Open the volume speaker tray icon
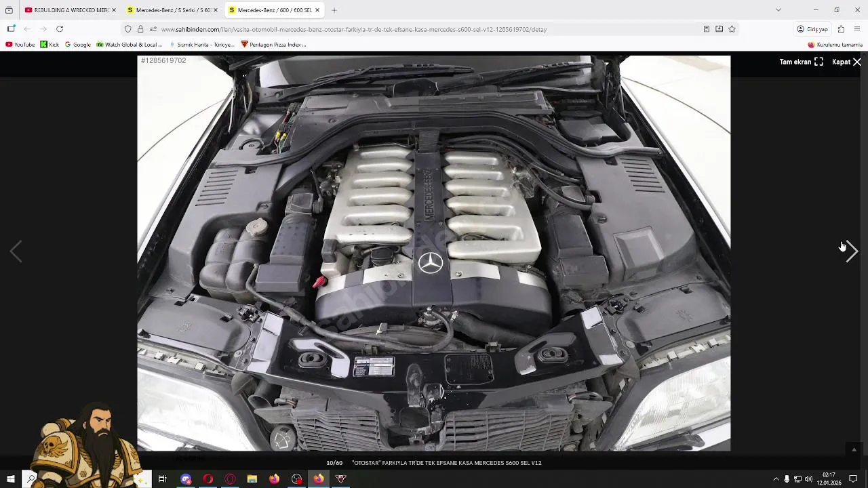868x488 pixels. (808, 479)
